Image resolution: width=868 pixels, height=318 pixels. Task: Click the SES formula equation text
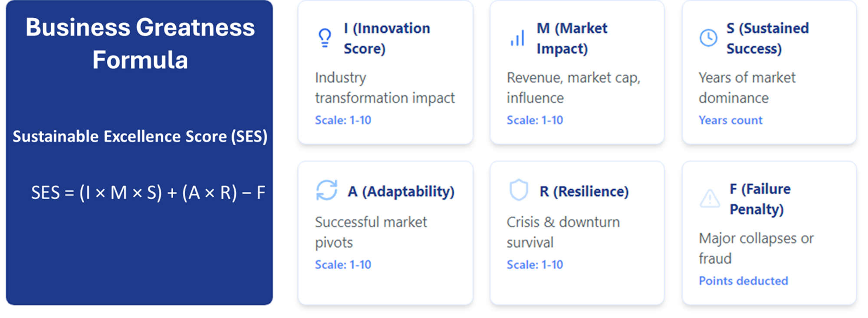[x=148, y=193]
